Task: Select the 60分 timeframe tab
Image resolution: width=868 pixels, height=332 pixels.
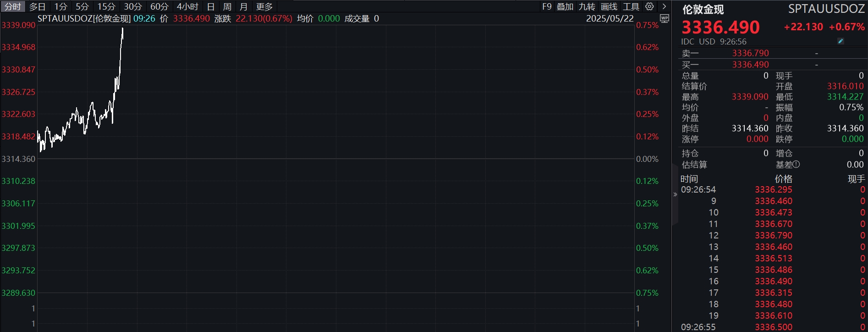Action: pos(159,6)
